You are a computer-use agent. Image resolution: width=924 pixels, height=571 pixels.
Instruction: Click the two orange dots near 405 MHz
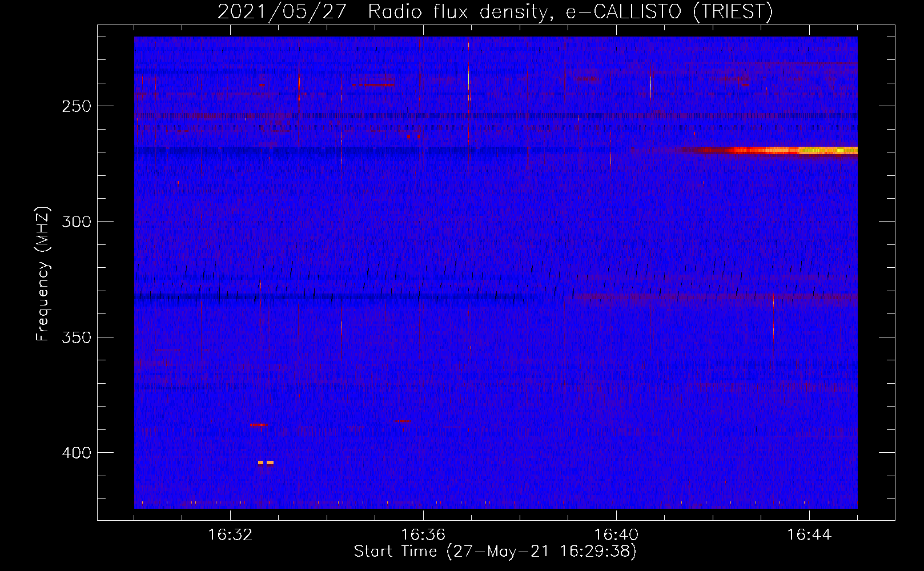click(266, 463)
